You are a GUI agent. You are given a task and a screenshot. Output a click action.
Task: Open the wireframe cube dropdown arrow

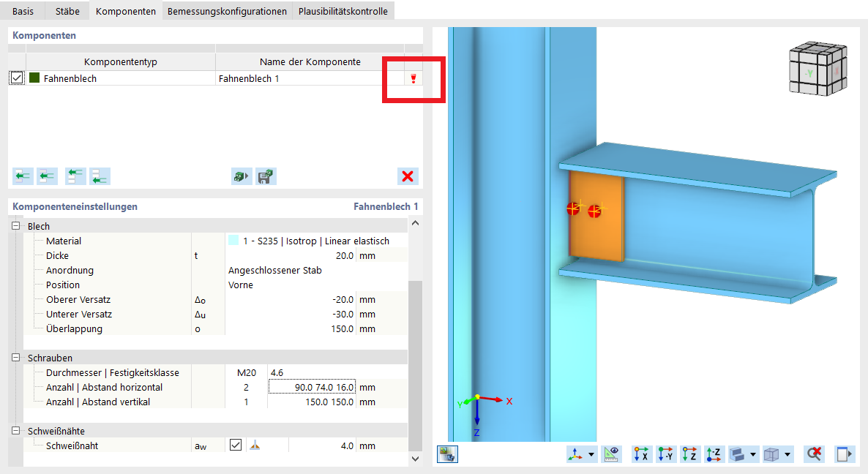[x=787, y=455]
